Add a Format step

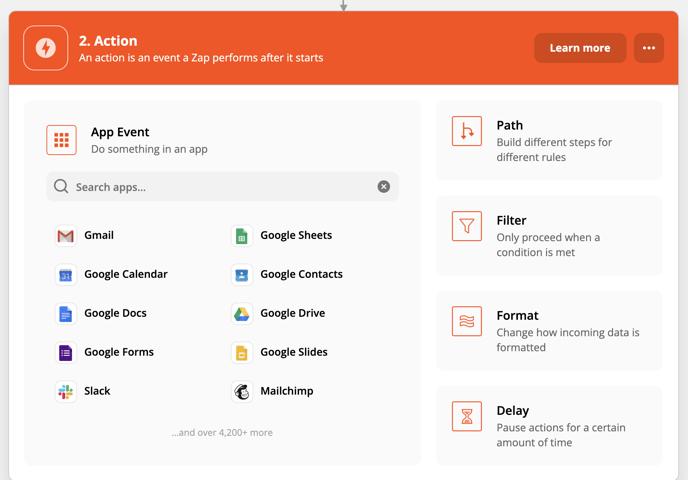[x=549, y=330]
